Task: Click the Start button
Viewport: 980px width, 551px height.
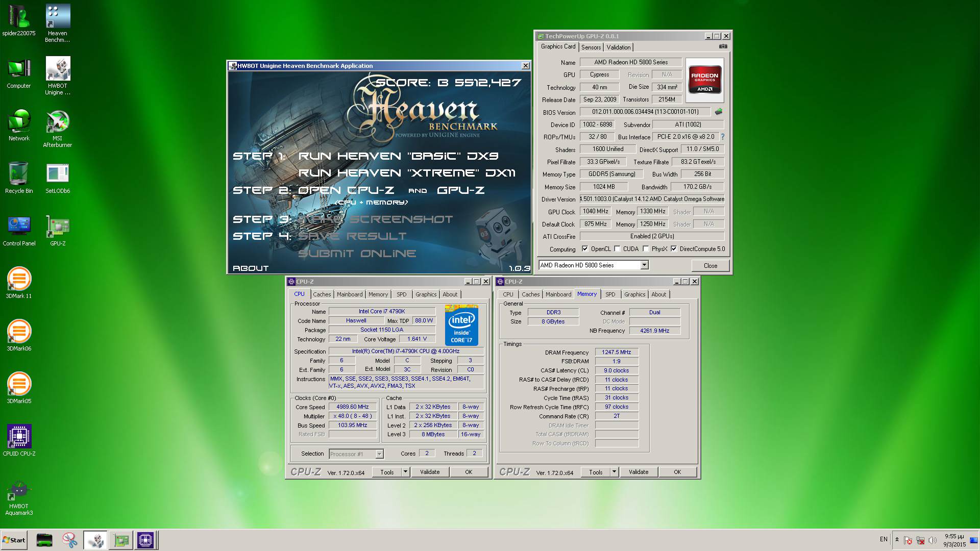Action: 14,540
